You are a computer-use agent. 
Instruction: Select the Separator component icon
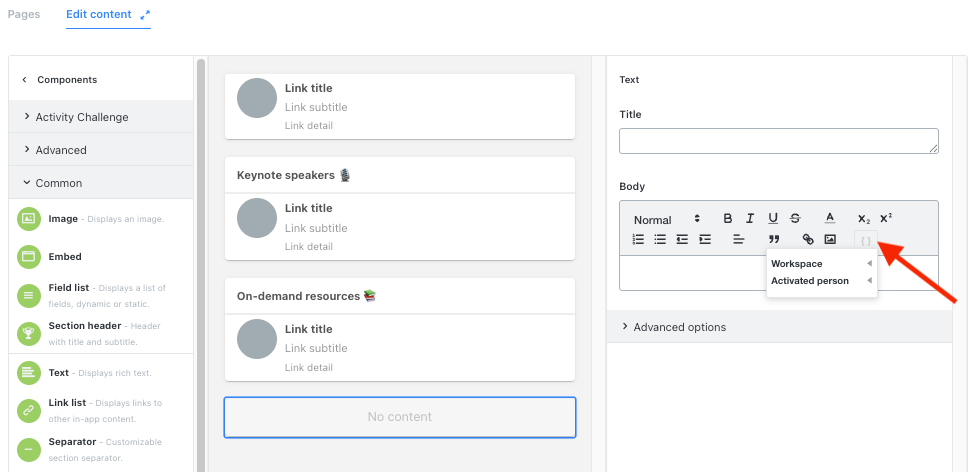pyautogui.click(x=28, y=450)
